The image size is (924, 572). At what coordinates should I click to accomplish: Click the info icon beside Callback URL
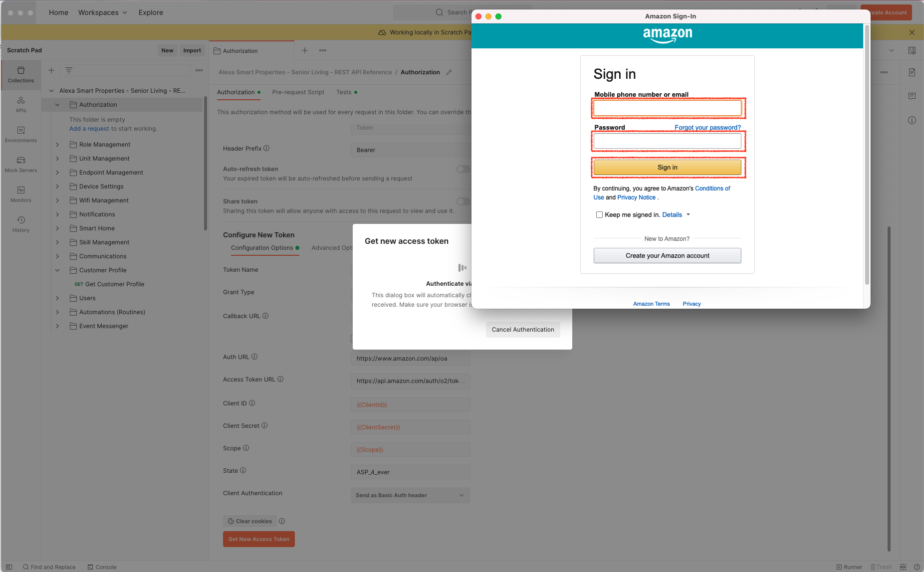coord(265,316)
